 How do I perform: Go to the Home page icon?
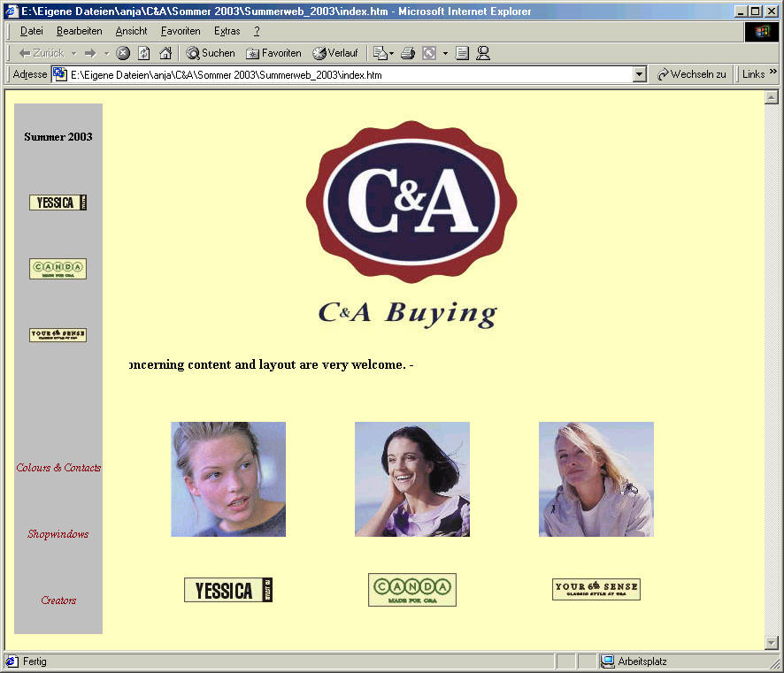tap(165, 53)
